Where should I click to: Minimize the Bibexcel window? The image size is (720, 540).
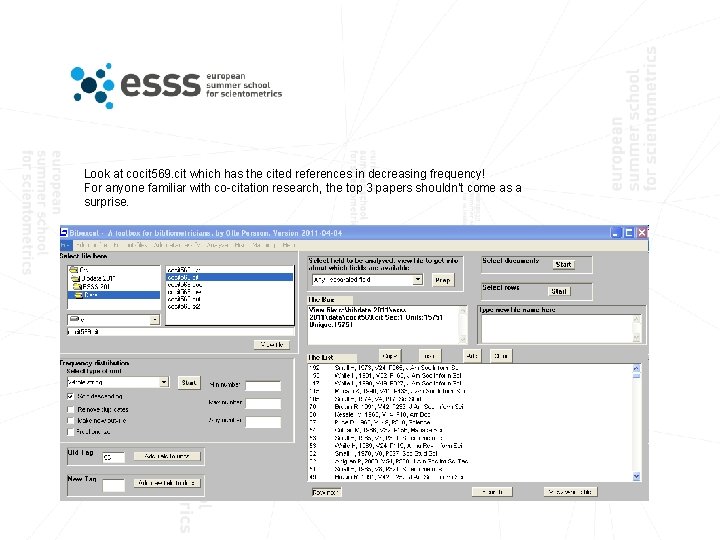[x=616, y=233]
